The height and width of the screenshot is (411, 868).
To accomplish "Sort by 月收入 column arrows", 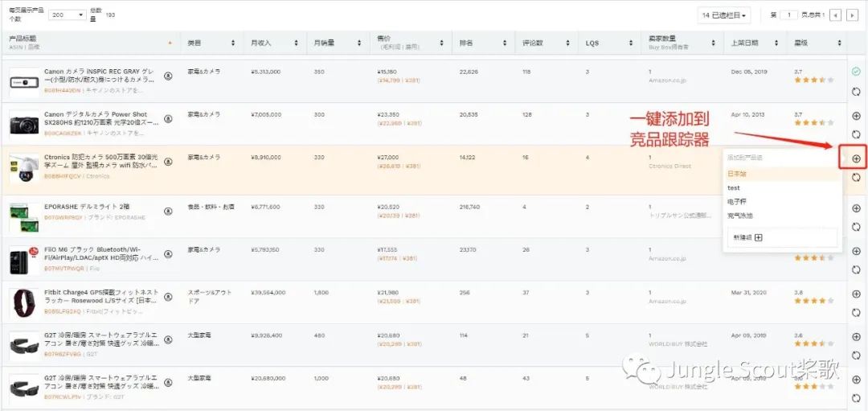I will coord(296,43).
